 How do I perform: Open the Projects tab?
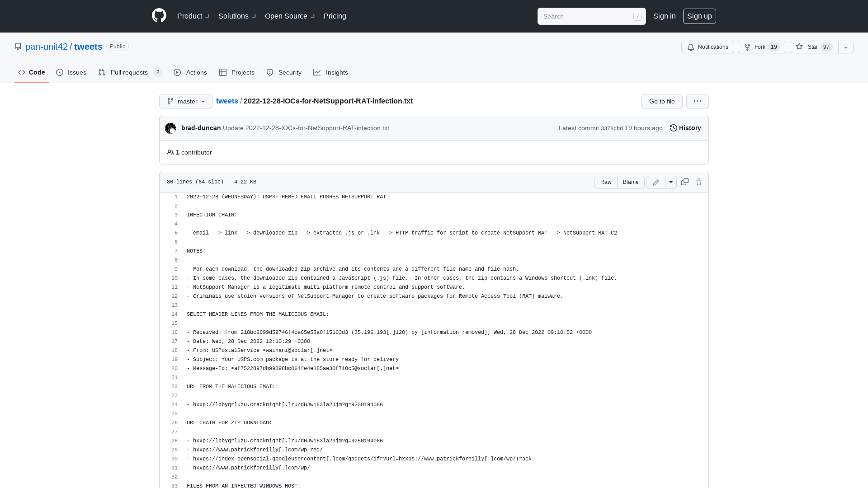coord(237,72)
